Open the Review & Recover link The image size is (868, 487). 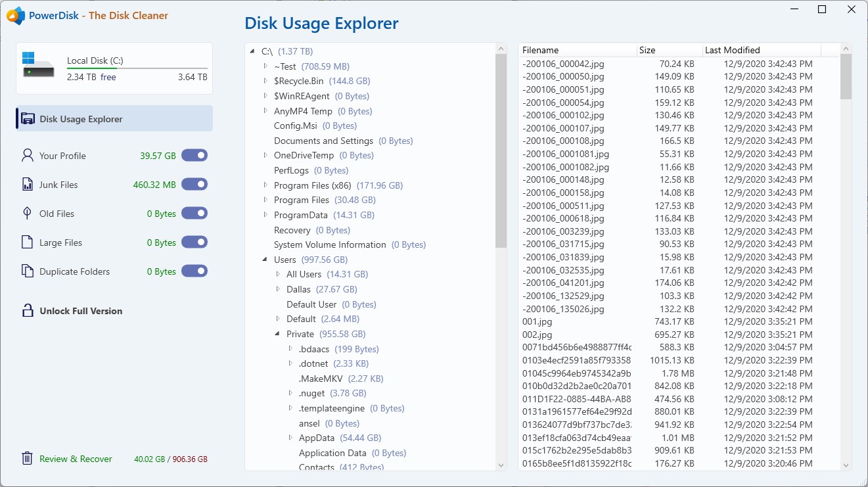(76, 459)
